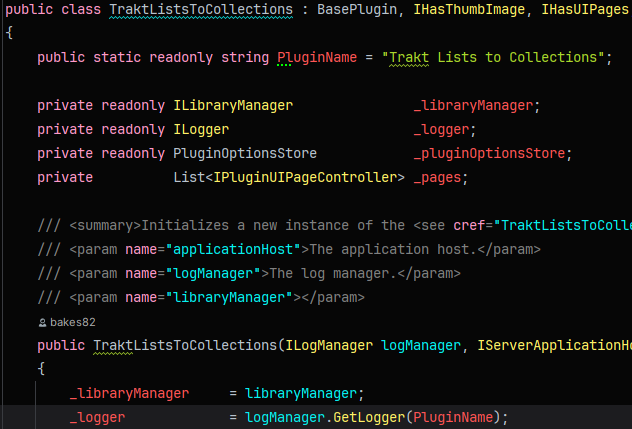Click the "The log manager." comment text
This screenshot has height=429, width=632.
(x=333, y=273)
